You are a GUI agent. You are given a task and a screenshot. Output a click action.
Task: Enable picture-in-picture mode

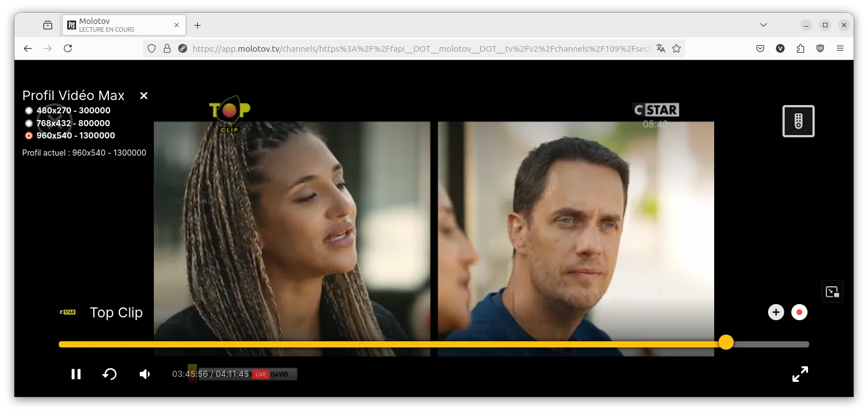(x=832, y=291)
